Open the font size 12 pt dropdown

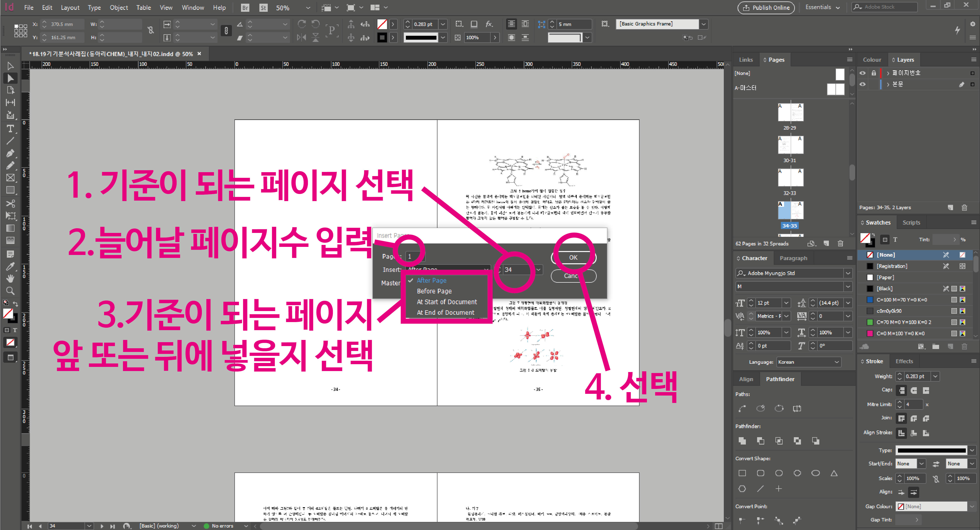pyautogui.click(x=786, y=303)
